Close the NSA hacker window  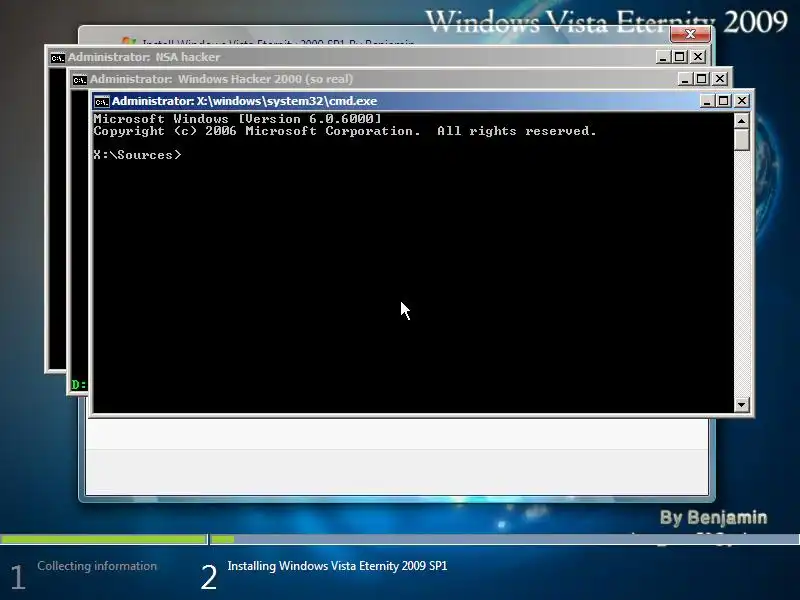point(698,57)
